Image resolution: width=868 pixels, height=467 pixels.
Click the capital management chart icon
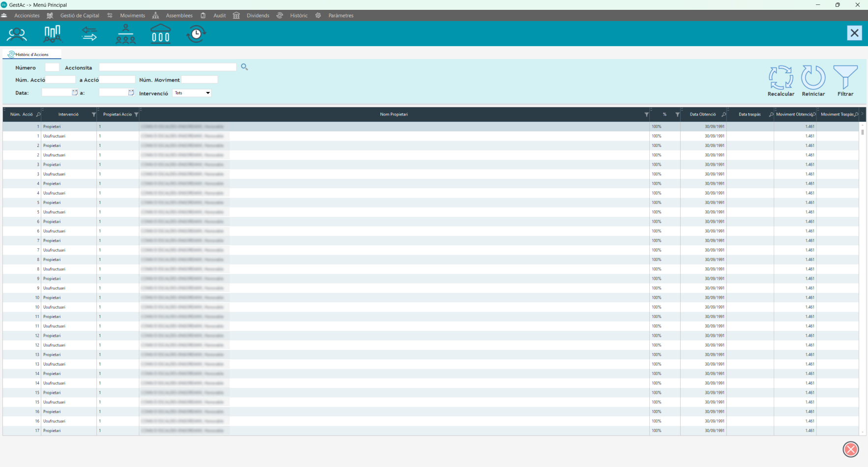click(x=53, y=34)
